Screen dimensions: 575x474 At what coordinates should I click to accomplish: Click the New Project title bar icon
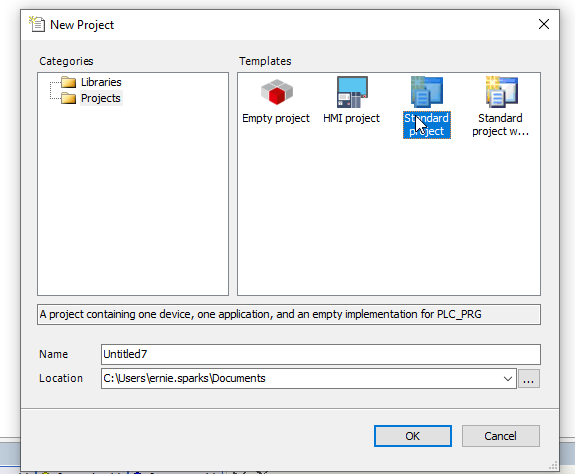tap(37, 24)
